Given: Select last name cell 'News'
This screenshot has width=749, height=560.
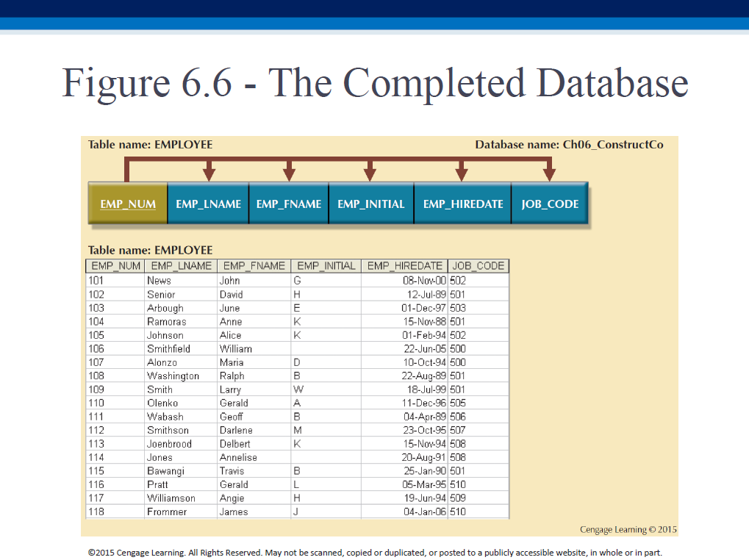Looking at the screenshot, I should pyautogui.click(x=181, y=280).
